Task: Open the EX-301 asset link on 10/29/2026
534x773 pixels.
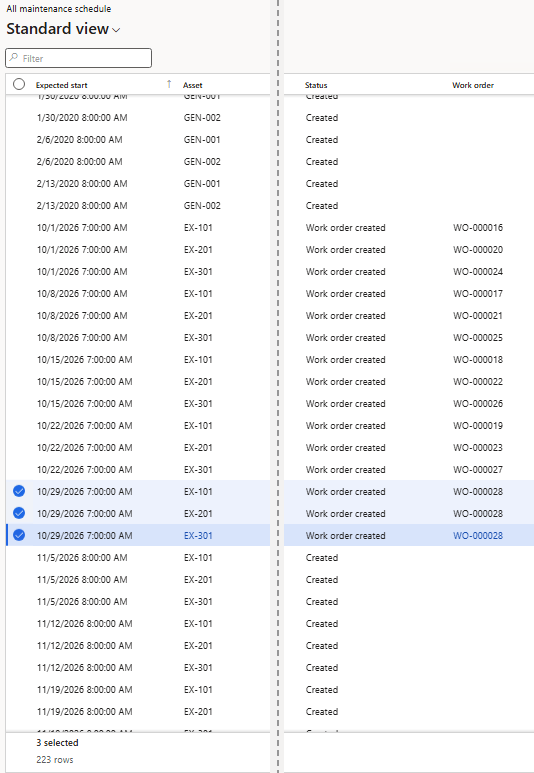Action: click(x=198, y=535)
